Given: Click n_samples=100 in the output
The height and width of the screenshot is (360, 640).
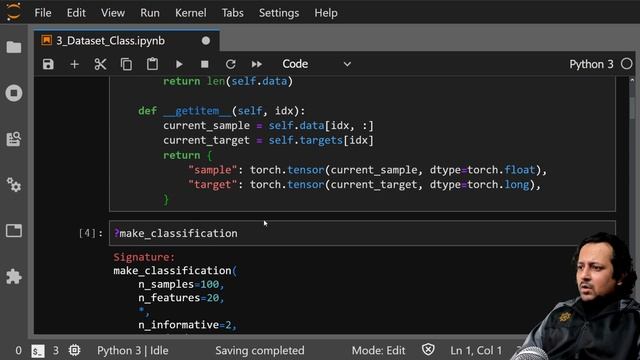Looking at the screenshot, I should (x=181, y=284).
